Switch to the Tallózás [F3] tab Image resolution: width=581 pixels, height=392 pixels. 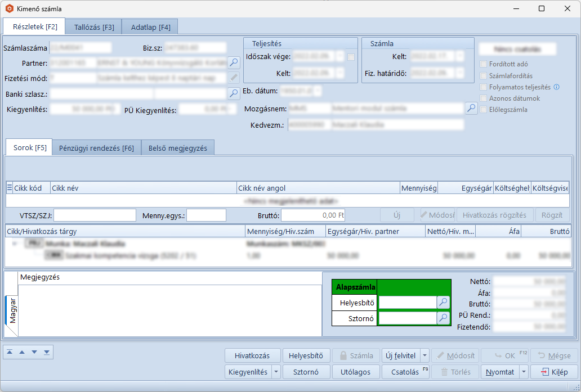tap(93, 27)
